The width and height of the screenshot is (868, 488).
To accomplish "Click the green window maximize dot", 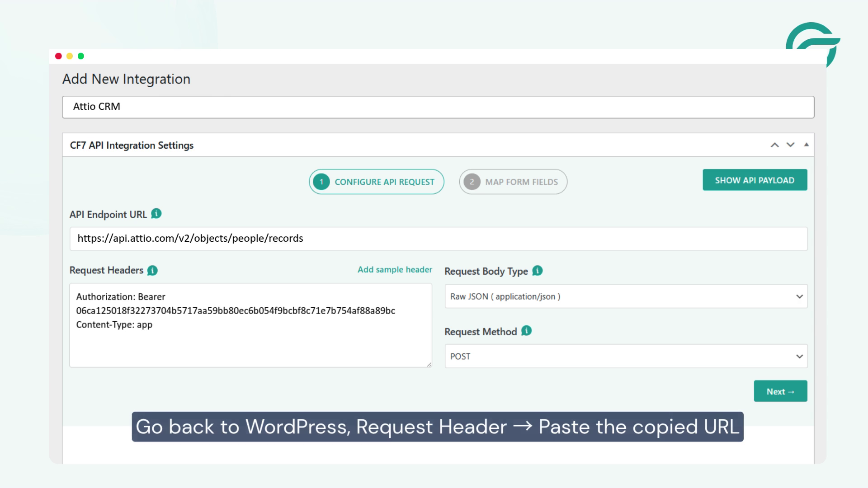I will click(x=81, y=56).
